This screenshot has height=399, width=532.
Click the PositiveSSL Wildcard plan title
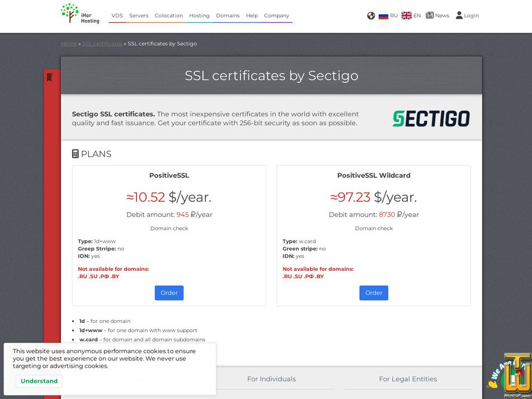tap(374, 175)
